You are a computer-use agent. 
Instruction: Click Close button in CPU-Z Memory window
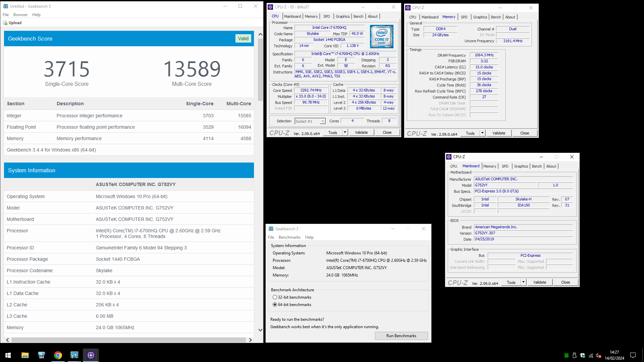(525, 133)
